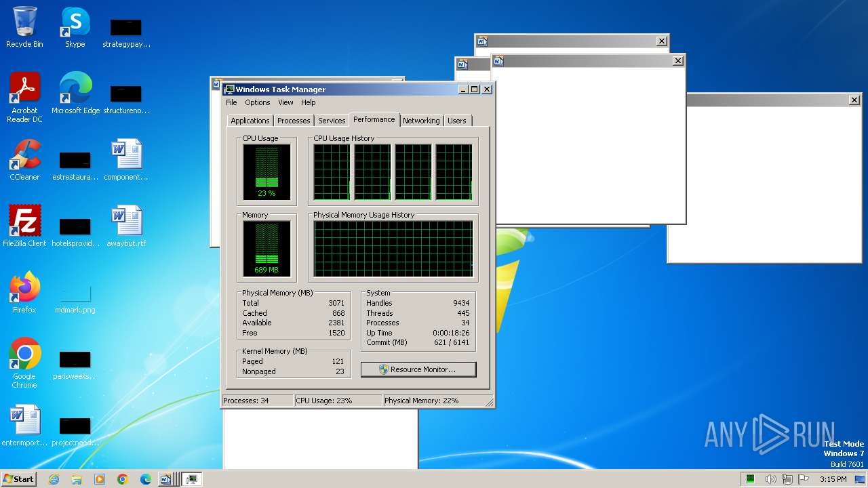Screen dimensions: 868x488
Task: Launch FileZilla Client shortcut
Action: click(x=24, y=226)
